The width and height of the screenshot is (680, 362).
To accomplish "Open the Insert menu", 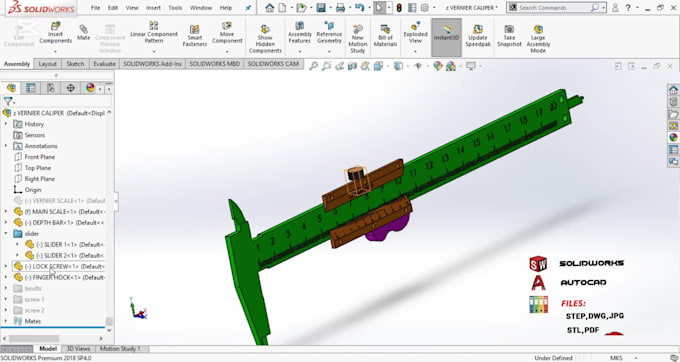I will (154, 8).
